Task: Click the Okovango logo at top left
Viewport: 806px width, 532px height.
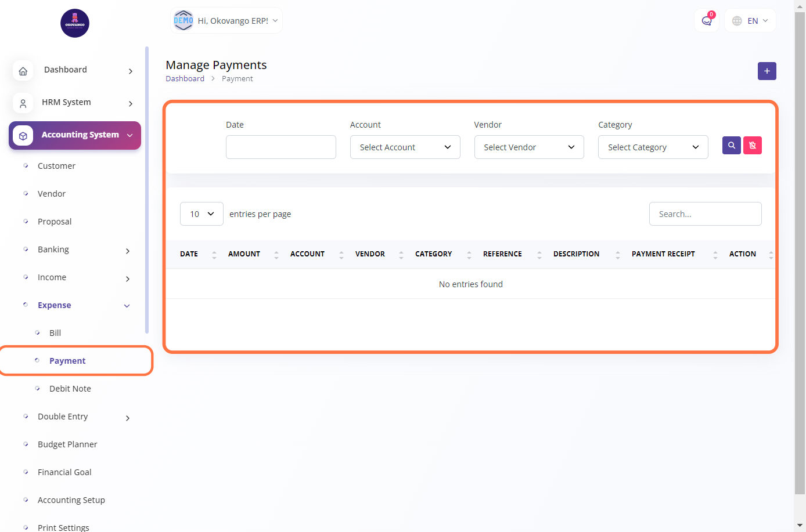Action: coord(75,23)
